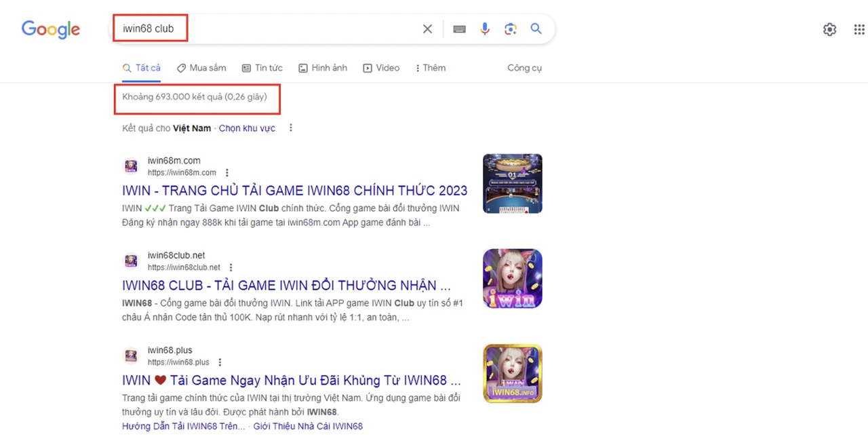This screenshot has height=435, width=868.
Task: Click the Chọn khu vực link
Action: pyautogui.click(x=247, y=128)
